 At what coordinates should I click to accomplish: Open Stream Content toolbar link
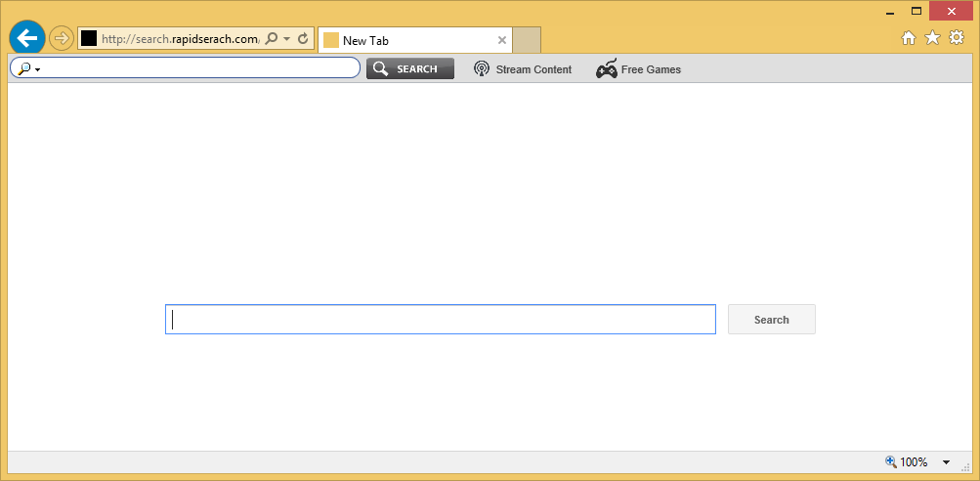coord(523,69)
